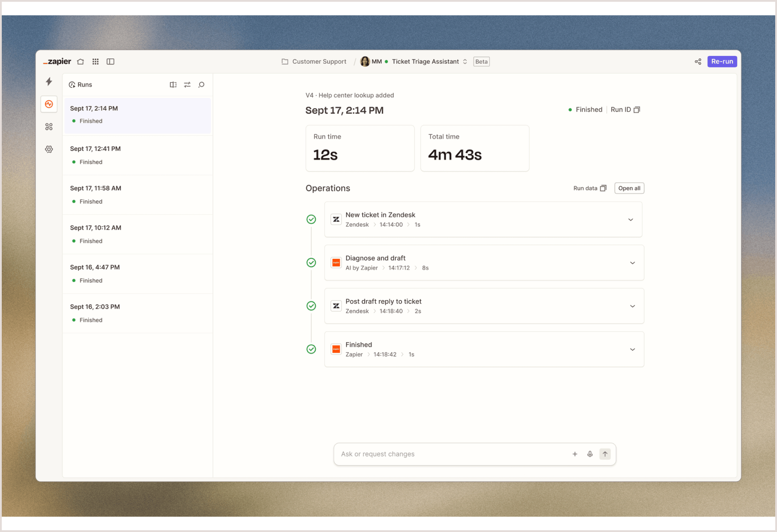Viewport: 777px width, 532px height.
Task: Toggle the sidebar panel icon
Action: [x=110, y=62]
